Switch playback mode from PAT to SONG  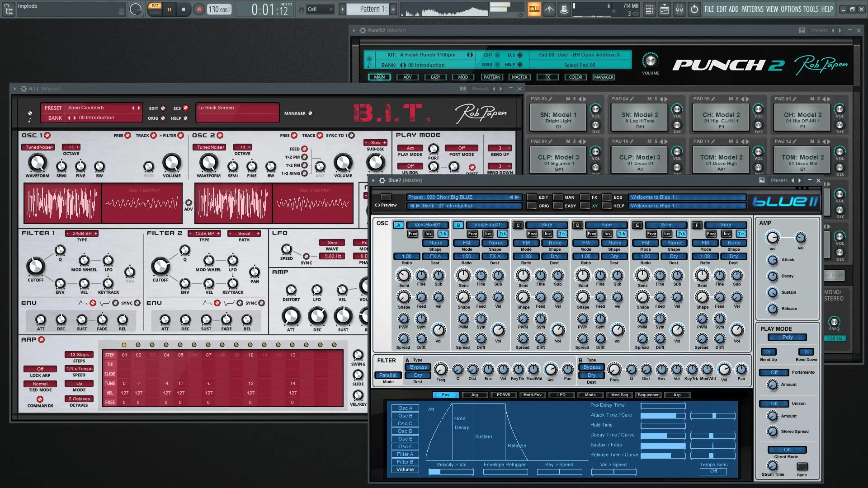[155, 12]
